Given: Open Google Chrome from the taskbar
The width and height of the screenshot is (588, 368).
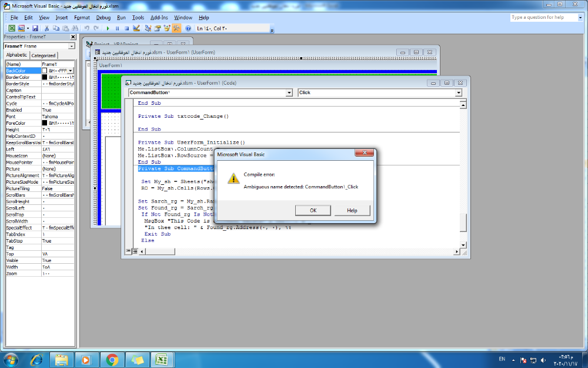Looking at the screenshot, I should [112, 360].
